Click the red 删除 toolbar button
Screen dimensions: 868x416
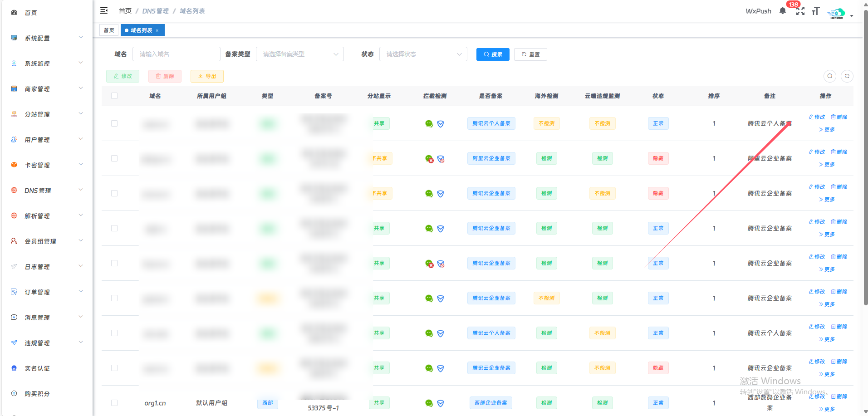click(x=165, y=76)
